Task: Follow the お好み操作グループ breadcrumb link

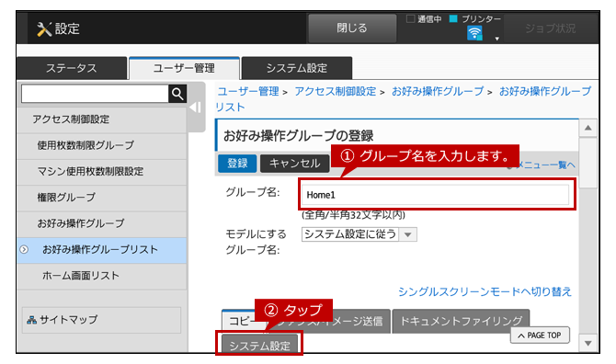Action: tap(438, 92)
